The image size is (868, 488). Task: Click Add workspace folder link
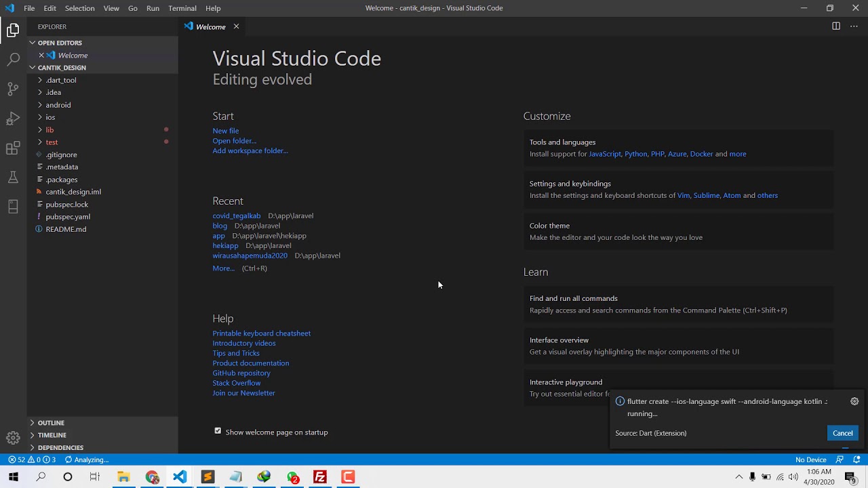click(x=250, y=150)
